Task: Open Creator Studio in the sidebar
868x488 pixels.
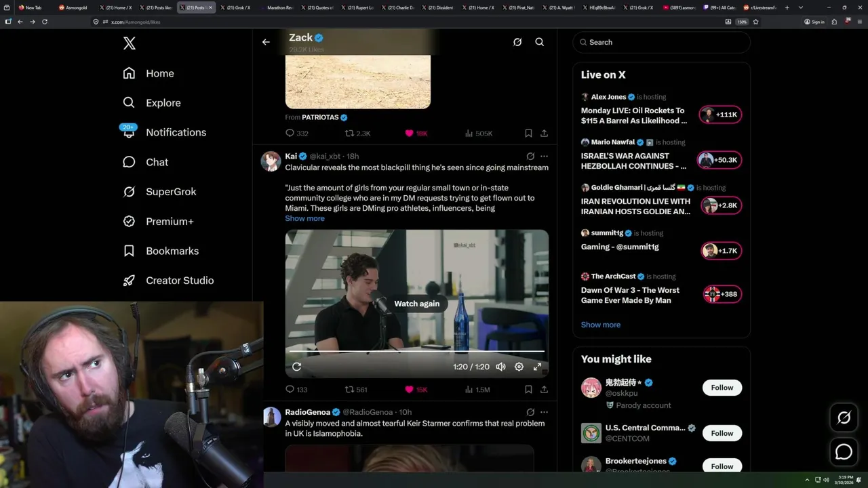Action: (168, 281)
